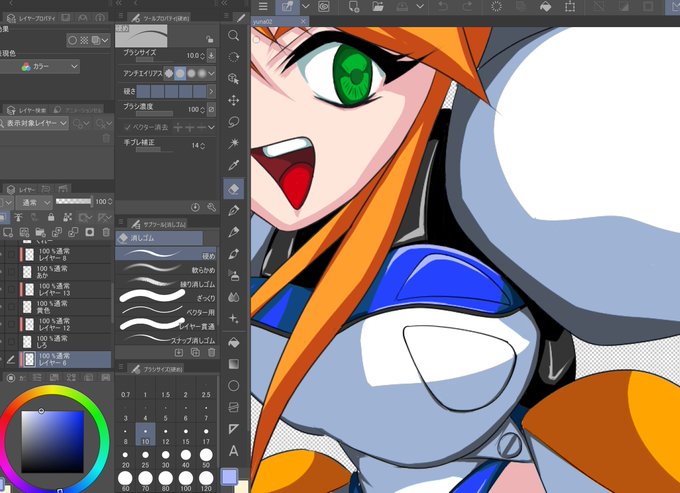The image size is (680, 493).
Task: Click the Clip Studio spiral icon
Action: (324, 7)
